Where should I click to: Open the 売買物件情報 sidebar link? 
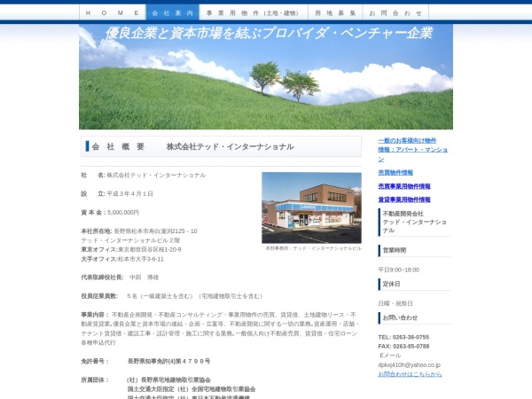pos(395,172)
